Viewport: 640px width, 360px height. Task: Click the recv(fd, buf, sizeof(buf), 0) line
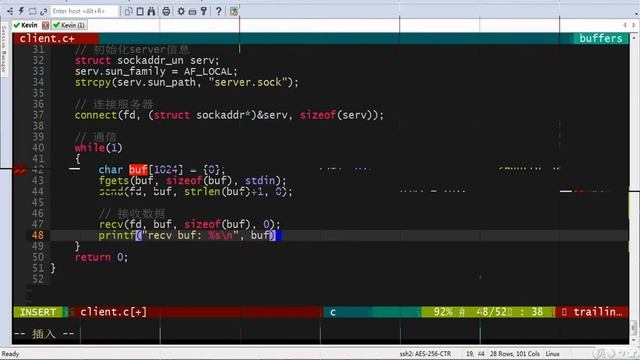189,224
